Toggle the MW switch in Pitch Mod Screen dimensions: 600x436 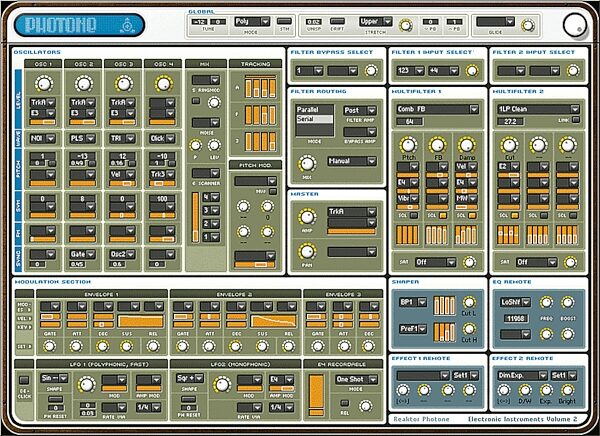coord(272,191)
